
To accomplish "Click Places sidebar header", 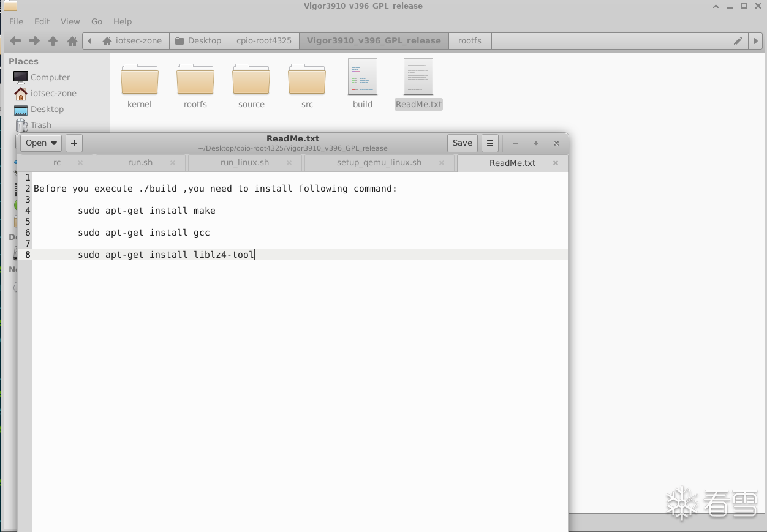I will click(23, 61).
